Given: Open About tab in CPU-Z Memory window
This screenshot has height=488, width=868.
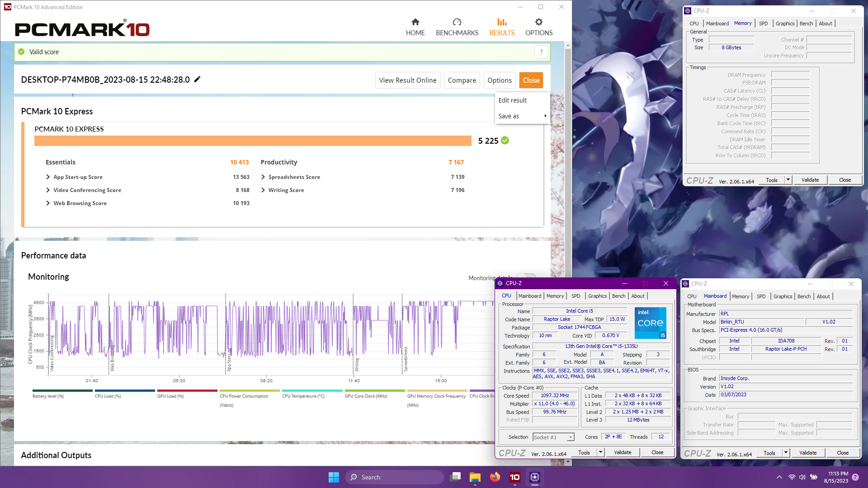Looking at the screenshot, I should pyautogui.click(x=825, y=23).
